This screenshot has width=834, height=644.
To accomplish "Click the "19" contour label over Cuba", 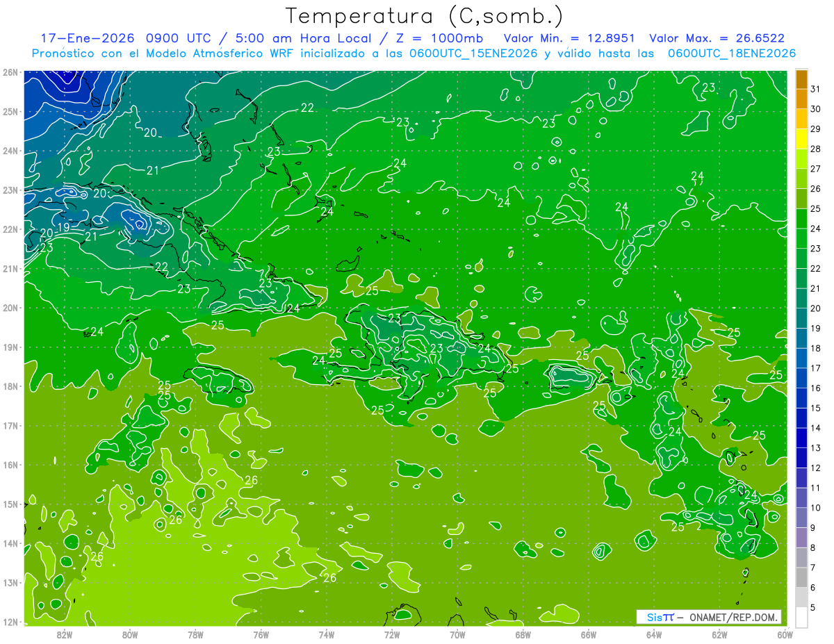I will coord(63,227).
